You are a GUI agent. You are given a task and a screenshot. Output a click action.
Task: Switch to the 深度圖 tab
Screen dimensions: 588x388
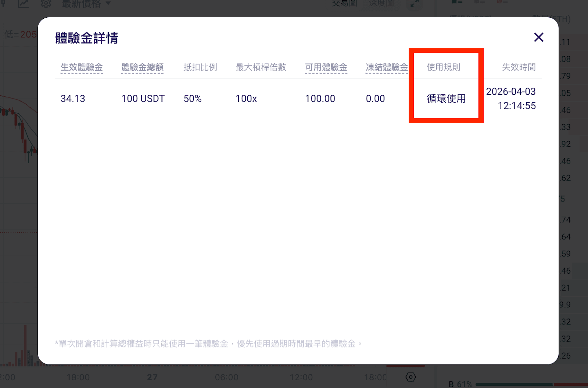tap(381, 4)
